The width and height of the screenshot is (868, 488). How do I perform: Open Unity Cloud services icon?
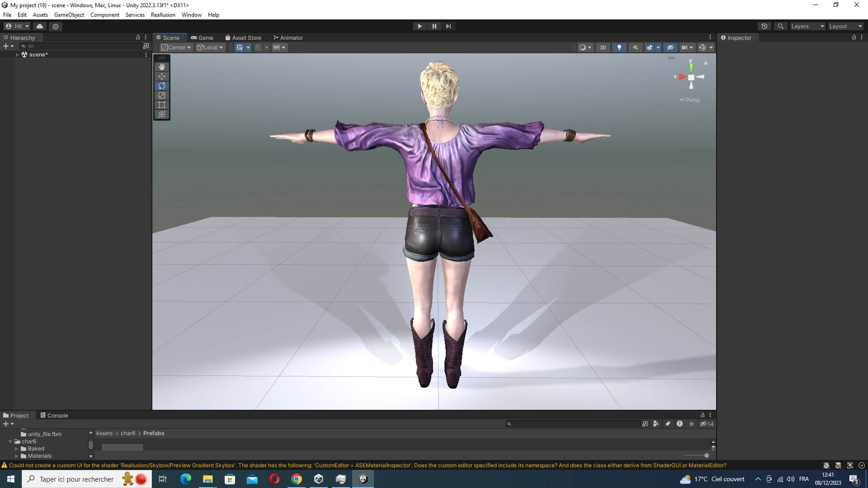40,26
